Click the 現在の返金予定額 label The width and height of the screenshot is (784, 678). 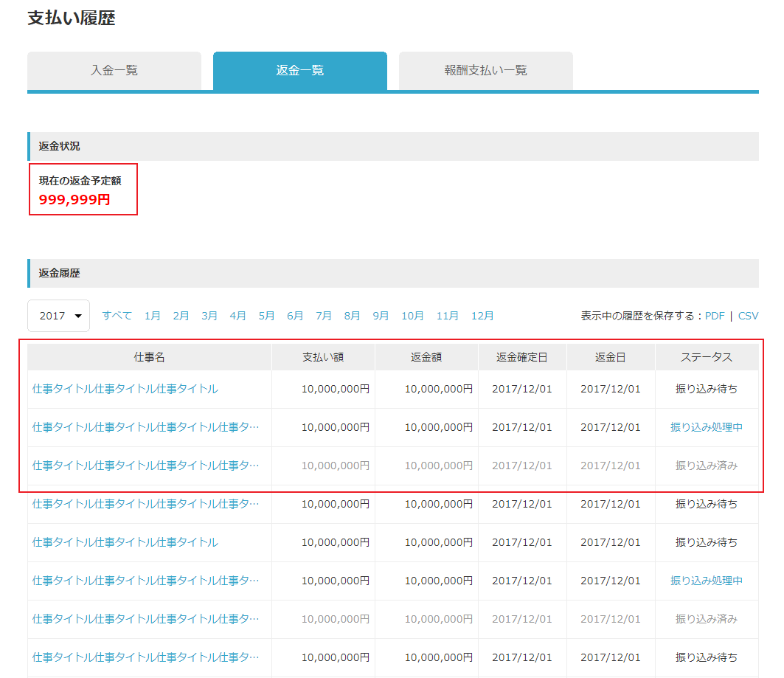[80, 181]
